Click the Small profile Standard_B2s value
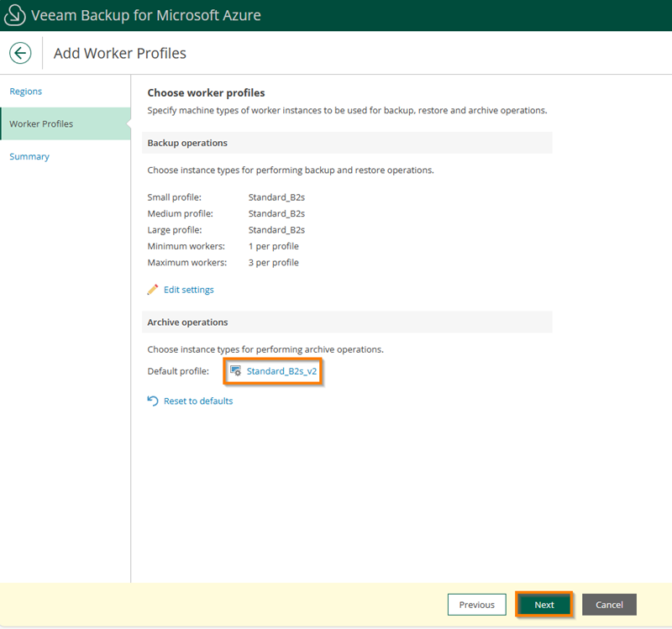Image resolution: width=672 pixels, height=629 pixels. coord(276,197)
